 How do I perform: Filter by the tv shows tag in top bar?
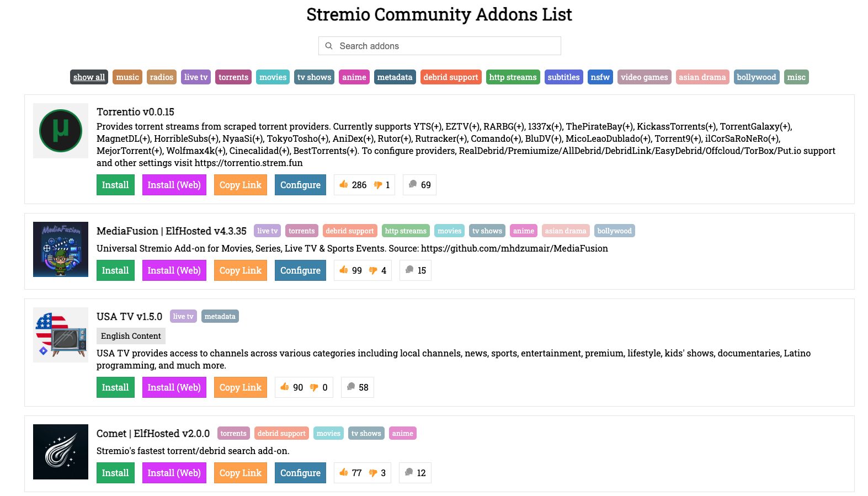315,77
